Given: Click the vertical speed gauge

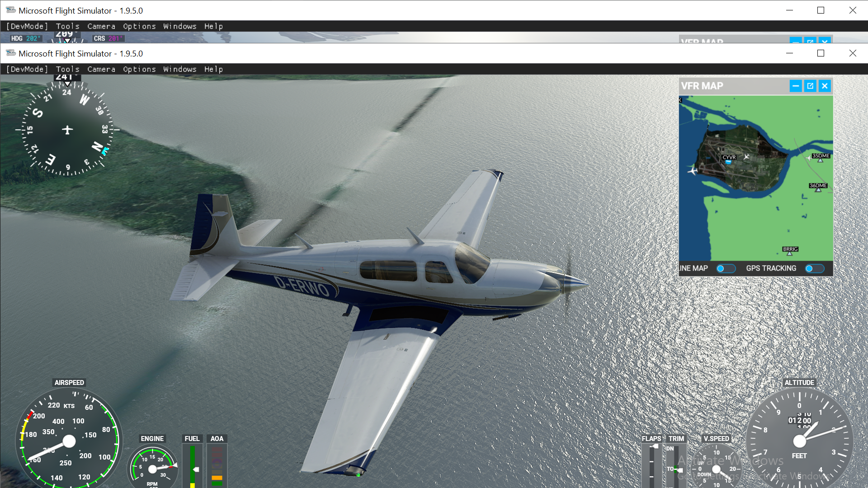Looking at the screenshot, I should click(717, 467).
